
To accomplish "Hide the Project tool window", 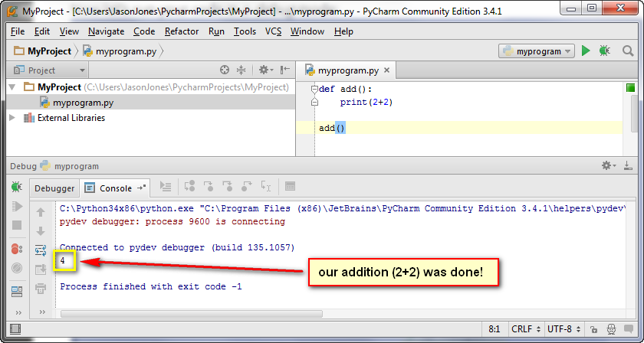I will (284, 70).
